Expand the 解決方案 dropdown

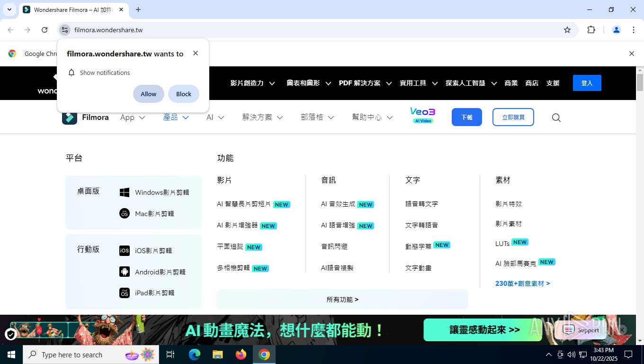[x=262, y=117]
